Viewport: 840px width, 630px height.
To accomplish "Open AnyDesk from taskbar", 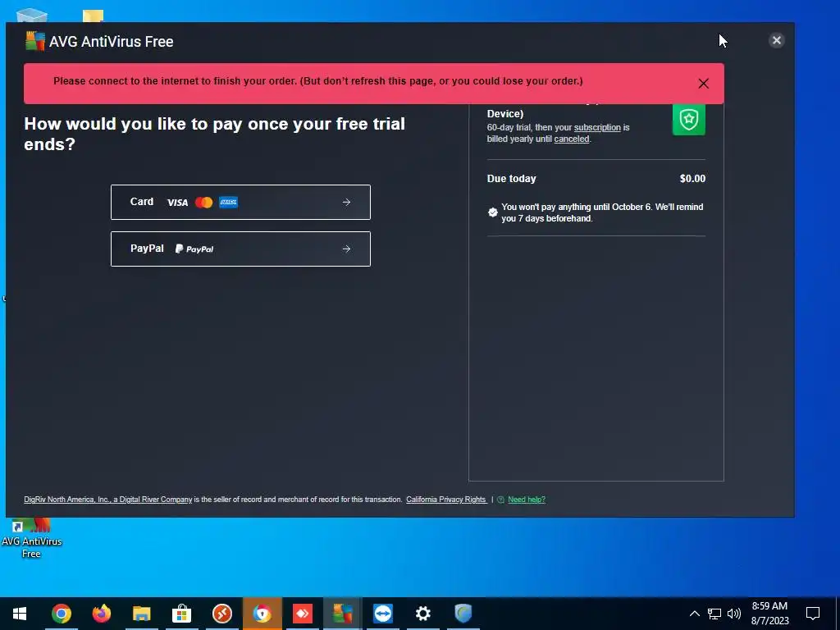I will 302,614.
